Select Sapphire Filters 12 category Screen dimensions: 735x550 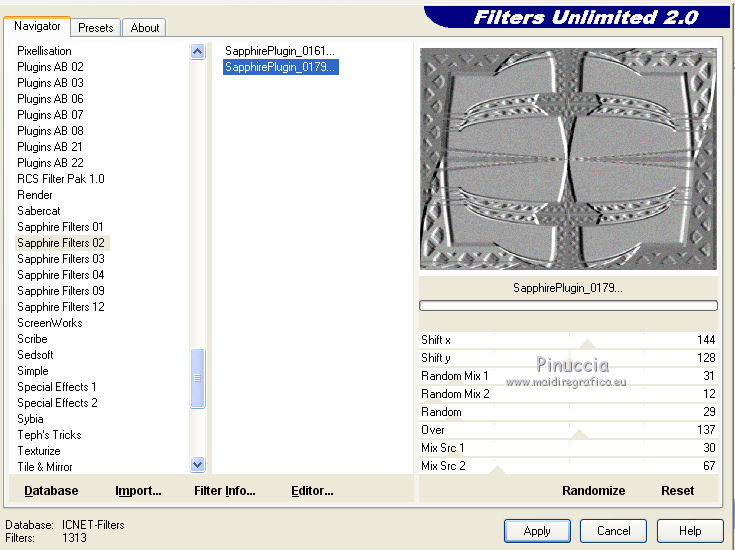click(x=61, y=307)
